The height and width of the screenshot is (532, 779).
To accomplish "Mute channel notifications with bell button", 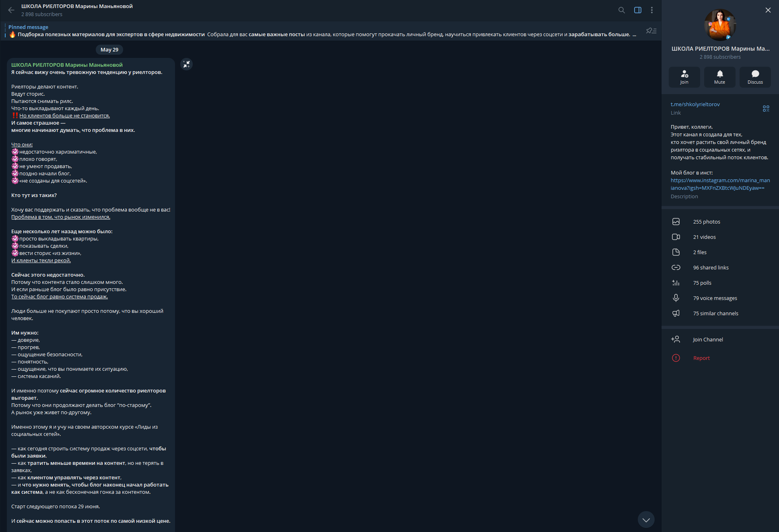I will click(x=720, y=77).
